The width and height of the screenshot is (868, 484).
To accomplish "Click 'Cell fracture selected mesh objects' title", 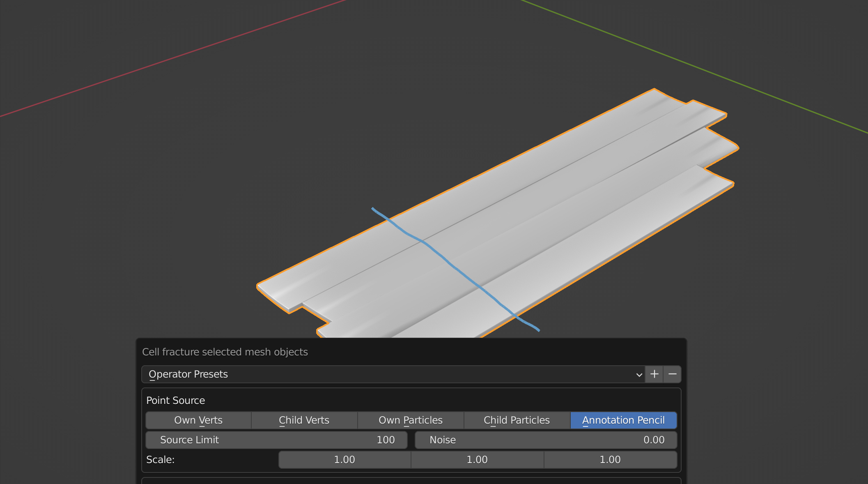I will point(225,352).
